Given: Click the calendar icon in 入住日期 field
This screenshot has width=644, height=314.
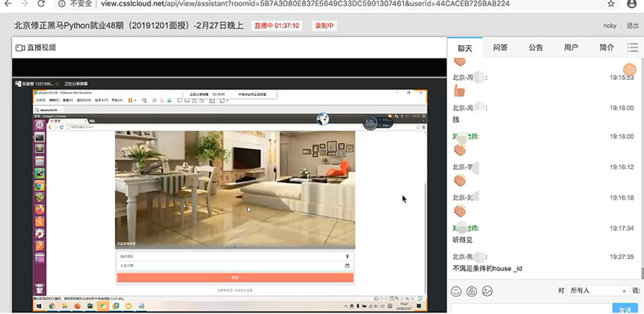Looking at the screenshot, I should [348, 266].
